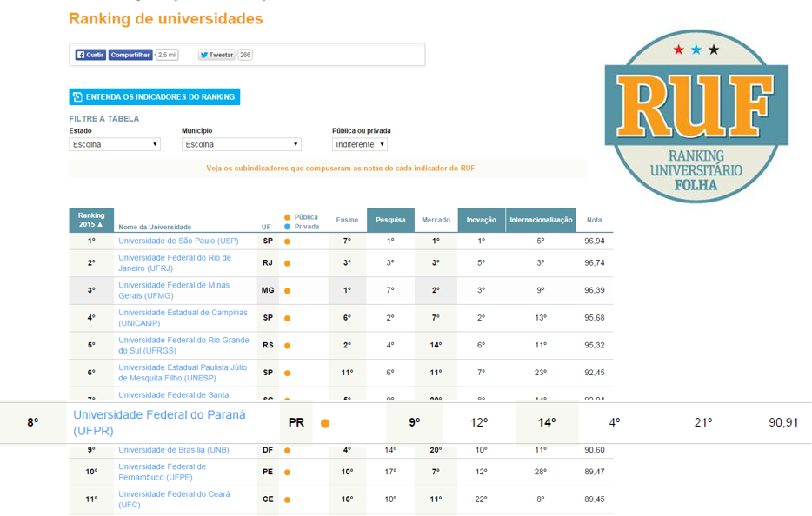Click the subindicadores notice link
Viewport: 812px width, 516px height.
[340, 169]
